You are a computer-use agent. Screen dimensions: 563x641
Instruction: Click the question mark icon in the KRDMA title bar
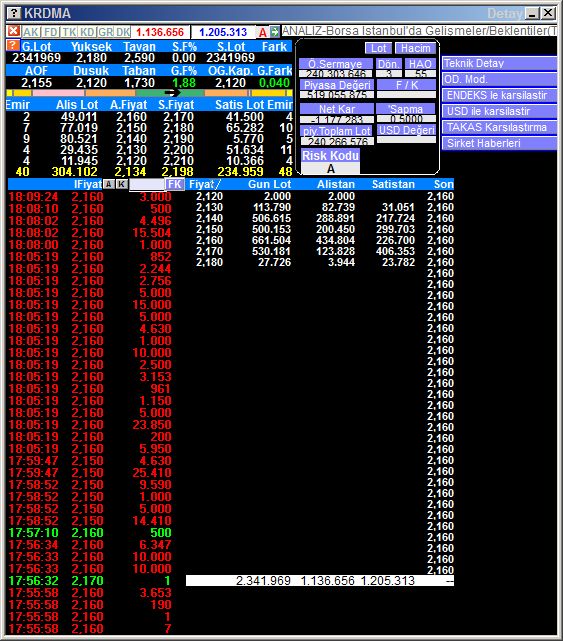[x=14, y=13]
